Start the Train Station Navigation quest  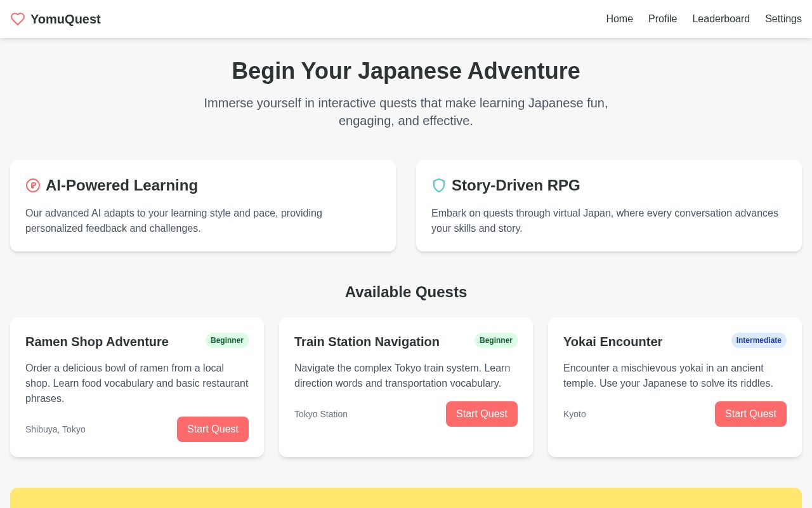[481, 414]
